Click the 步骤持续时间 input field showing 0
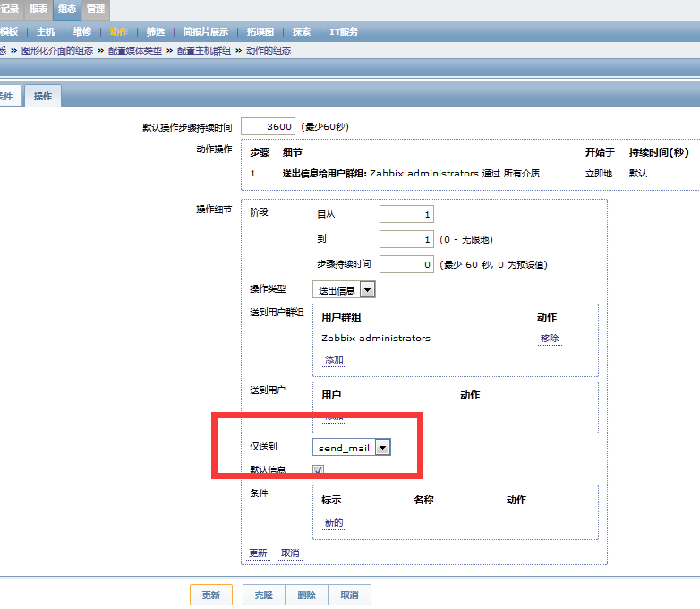The height and width of the screenshot is (609, 700). click(x=406, y=264)
